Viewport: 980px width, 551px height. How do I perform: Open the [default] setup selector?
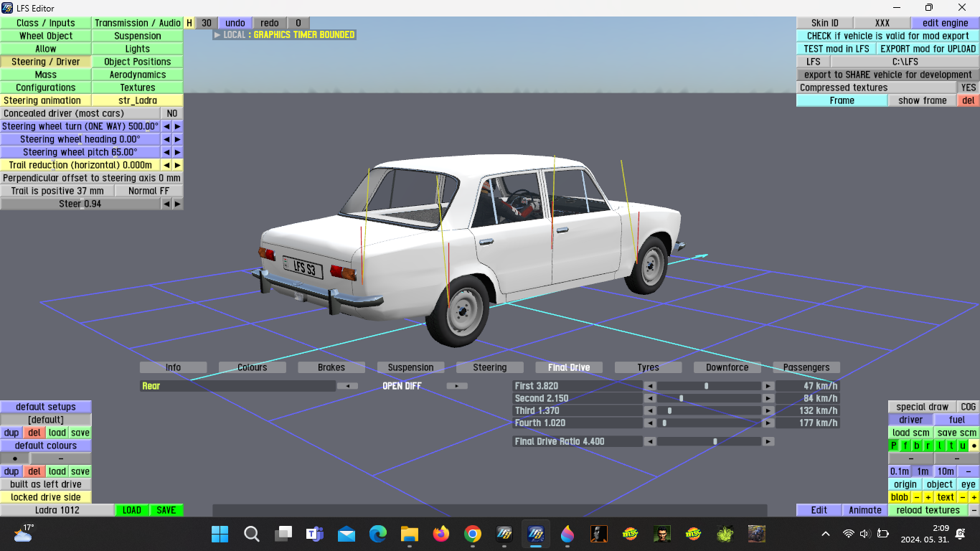[46, 420]
